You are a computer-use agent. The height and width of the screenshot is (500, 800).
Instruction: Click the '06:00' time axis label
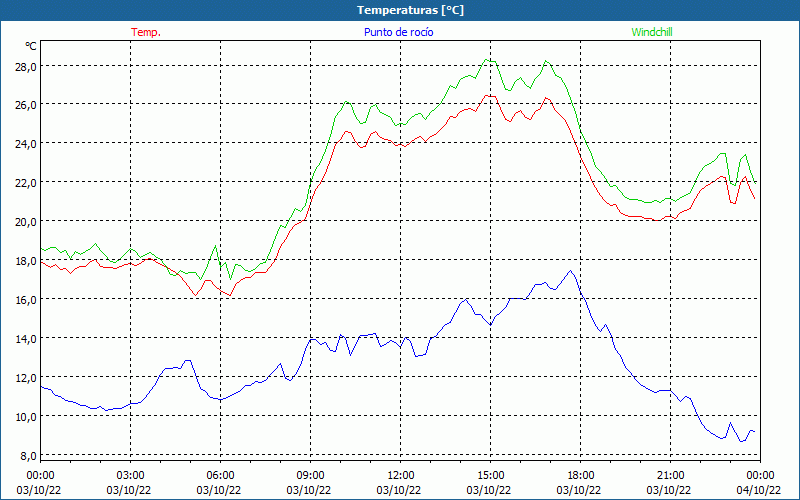tap(220, 476)
